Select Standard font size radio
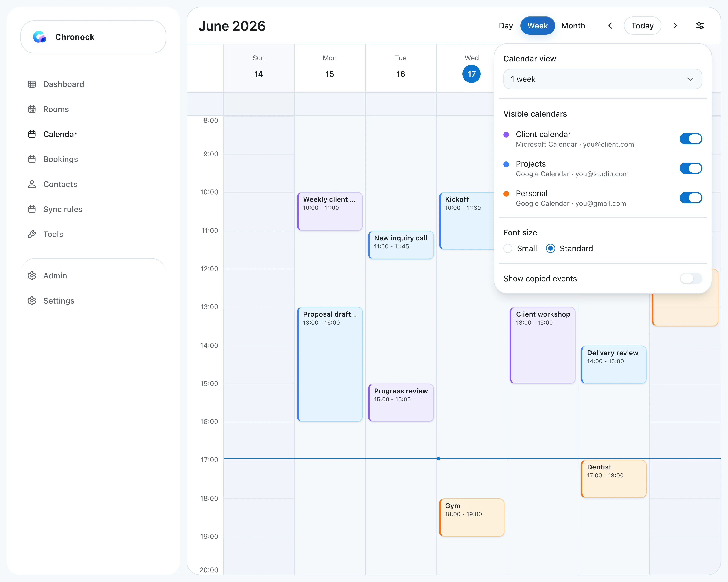This screenshot has height=582, width=728. coord(550,248)
